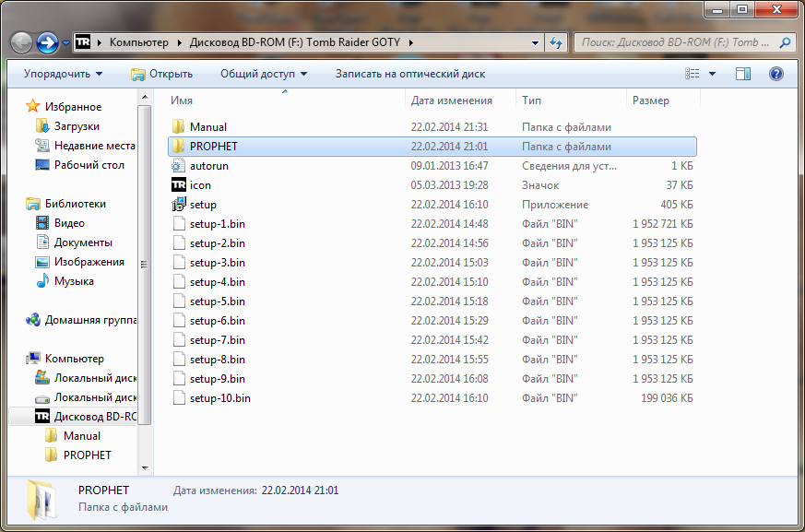Image resolution: width=805 pixels, height=532 pixels.
Task: Click Записать на оптический диск
Action: tap(409, 74)
